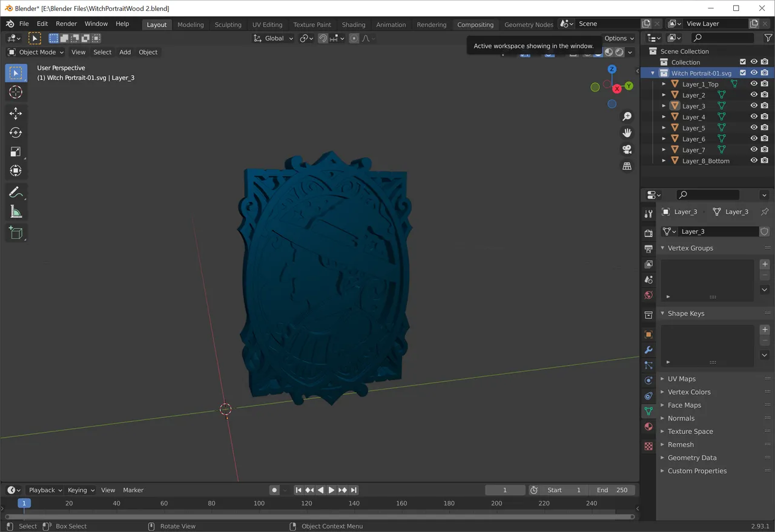Jump to the timeline end frame button
775x532 pixels.
coord(354,490)
